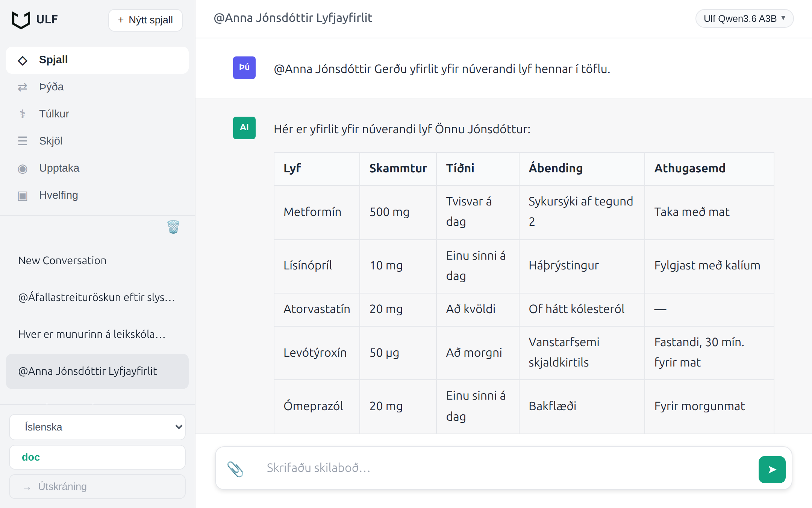Start Upptaka recording icon
The width and height of the screenshot is (812, 508).
23,169
